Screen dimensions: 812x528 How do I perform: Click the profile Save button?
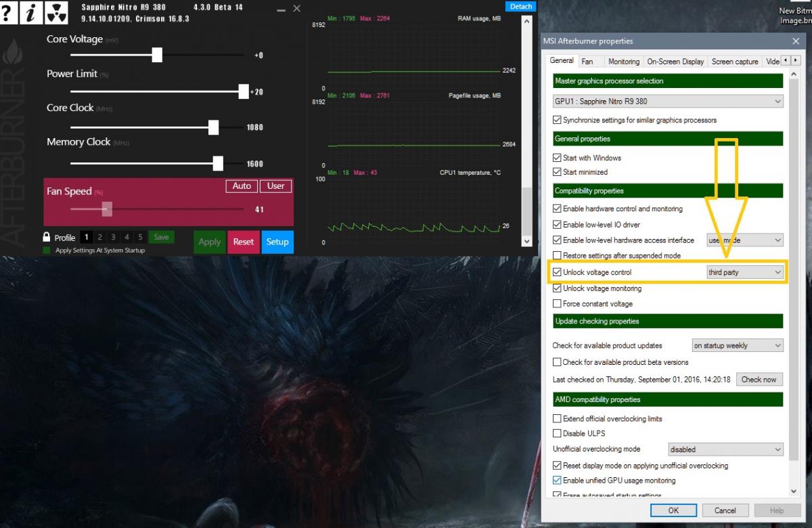point(161,237)
